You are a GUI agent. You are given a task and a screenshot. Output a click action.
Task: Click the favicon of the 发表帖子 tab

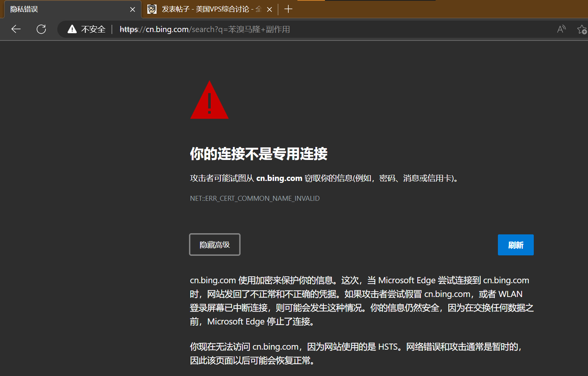(x=152, y=9)
